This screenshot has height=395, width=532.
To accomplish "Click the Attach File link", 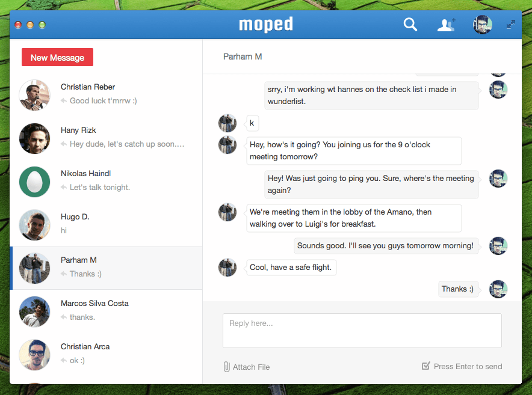I will pyautogui.click(x=251, y=367).
